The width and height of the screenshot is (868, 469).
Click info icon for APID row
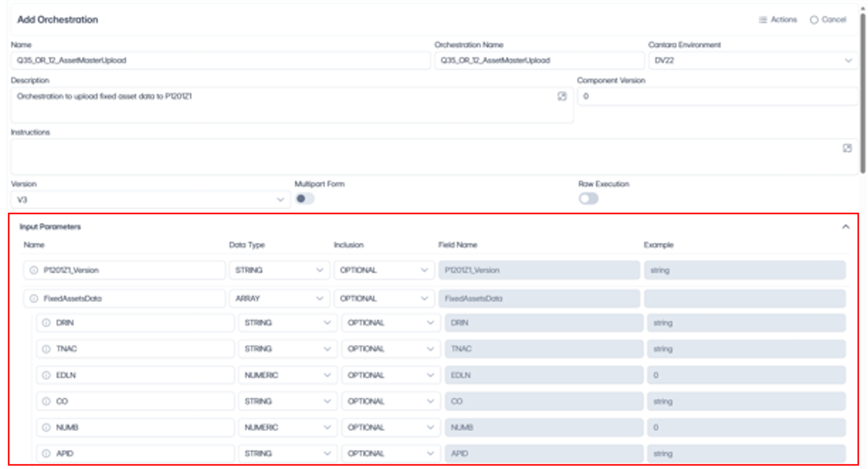pos(46,454)
